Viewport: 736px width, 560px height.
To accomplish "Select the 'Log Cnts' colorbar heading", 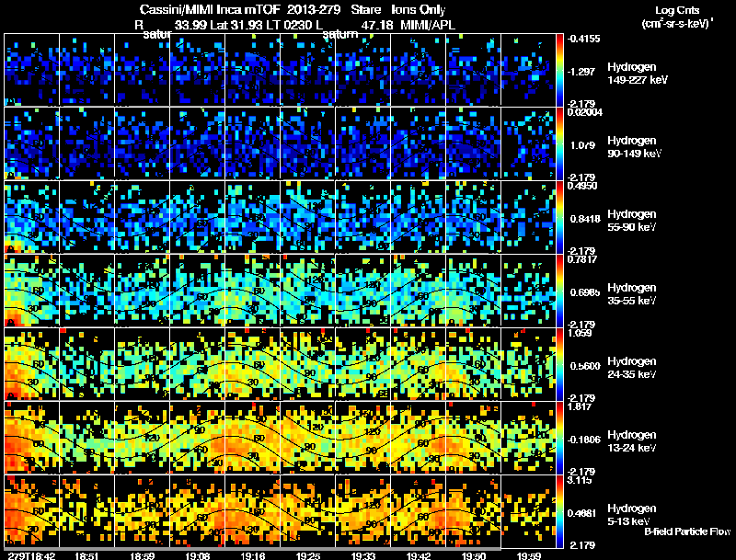I will pyautogui.click(x=677, y=10).
